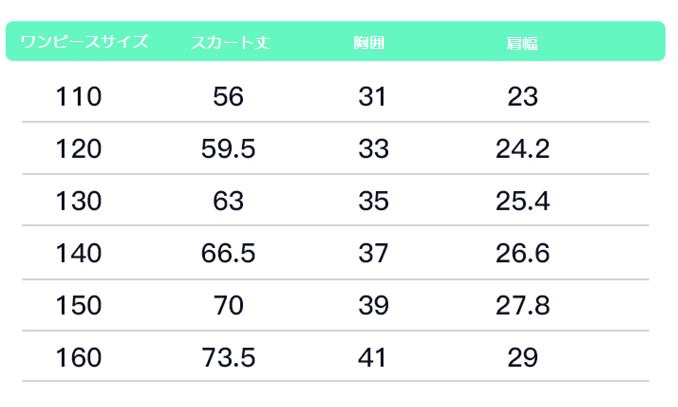The width and height of the screenshot is (678, 407).
Task: Select the スカート丈 column header
Action: click(230, 43)
